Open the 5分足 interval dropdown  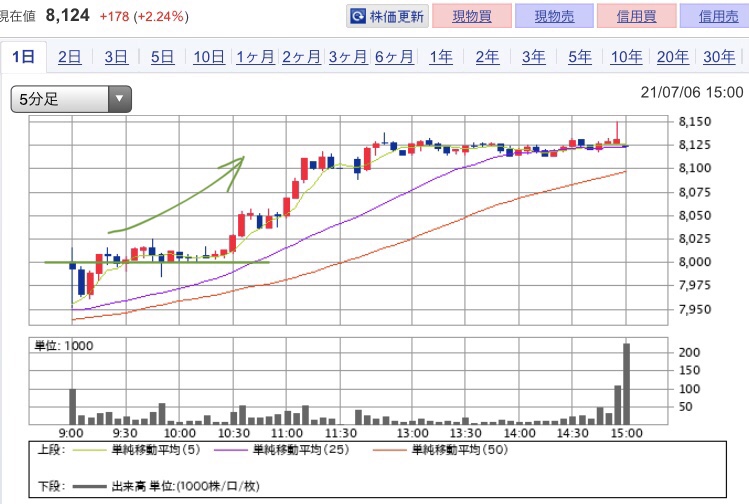tap(71, 99)
